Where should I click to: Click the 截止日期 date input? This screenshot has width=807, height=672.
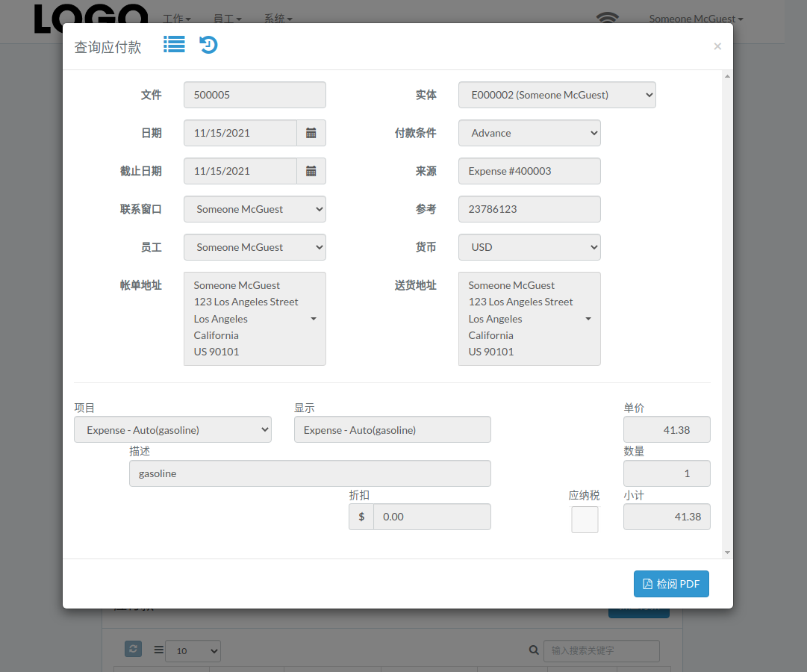[240, 171]
